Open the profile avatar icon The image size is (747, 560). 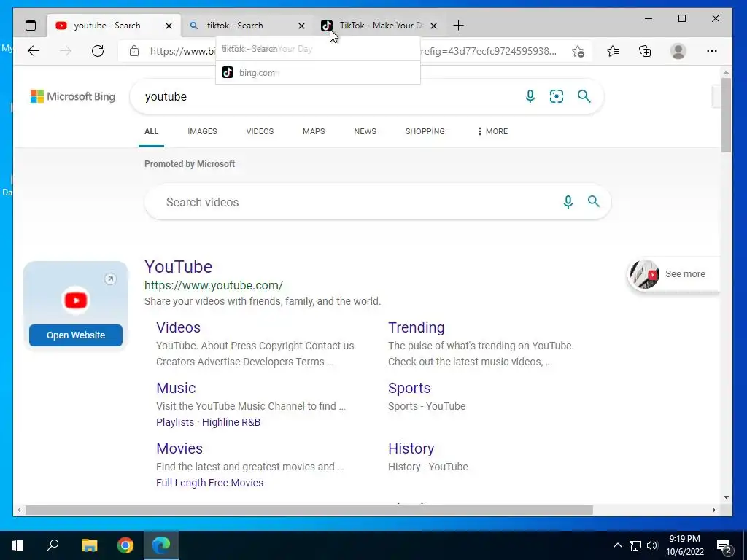tap(678, 51)
